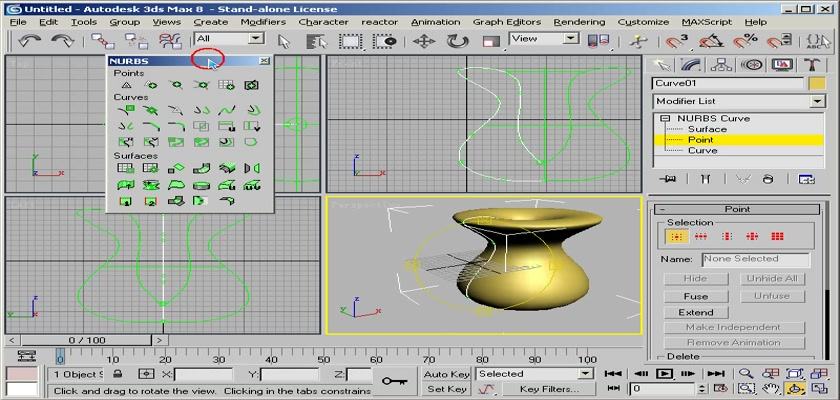This screenshot has width=840, height=400.
Task: Toggle the Spinner Snap button
Action: [x=778, y=41]
